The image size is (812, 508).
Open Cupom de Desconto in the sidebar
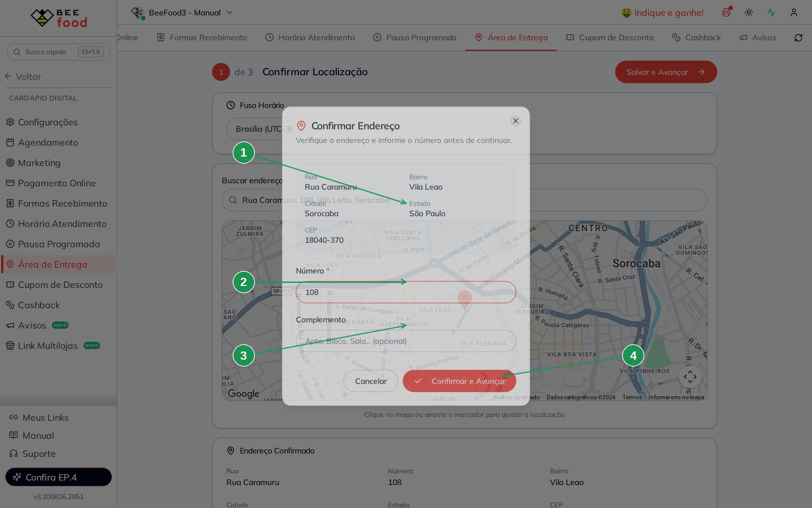[x=58, y=285]
